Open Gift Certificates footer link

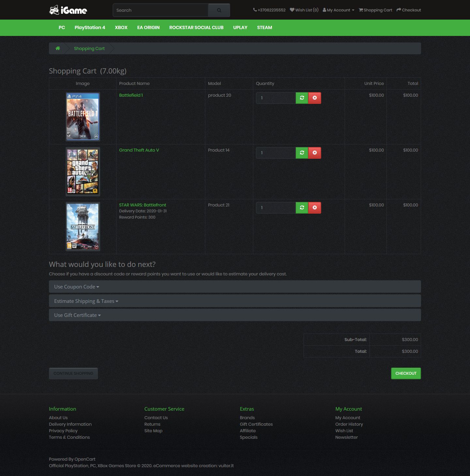[x=256, y=424]
